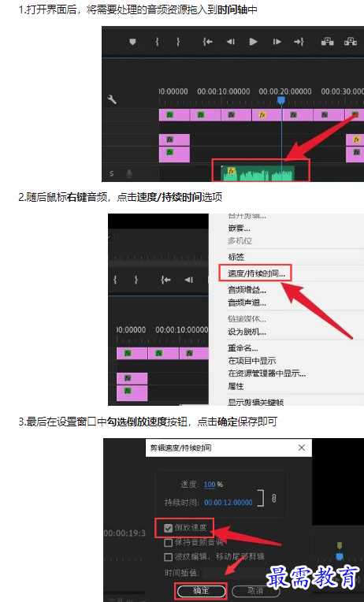This screenshot has height=602, width=364.
Task: Select first pink clip in top timeline's top track
Action: point(174,115)
